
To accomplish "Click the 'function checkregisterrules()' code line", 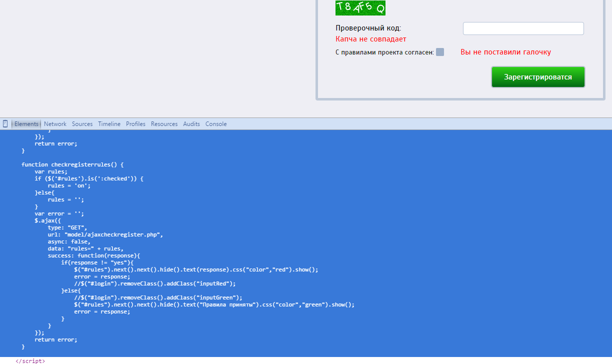I will [72, 164].
